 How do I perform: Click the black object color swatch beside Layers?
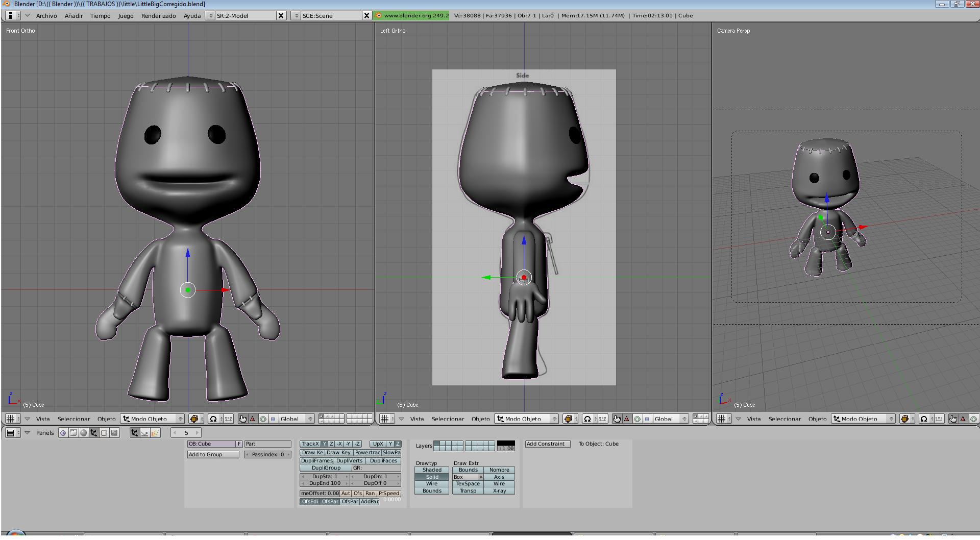pos(506,443)
